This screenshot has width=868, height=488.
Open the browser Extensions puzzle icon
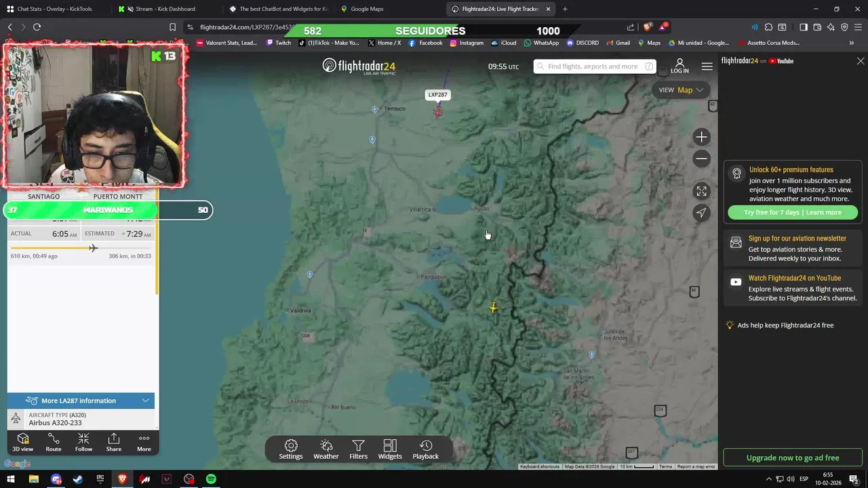point(768,27)
